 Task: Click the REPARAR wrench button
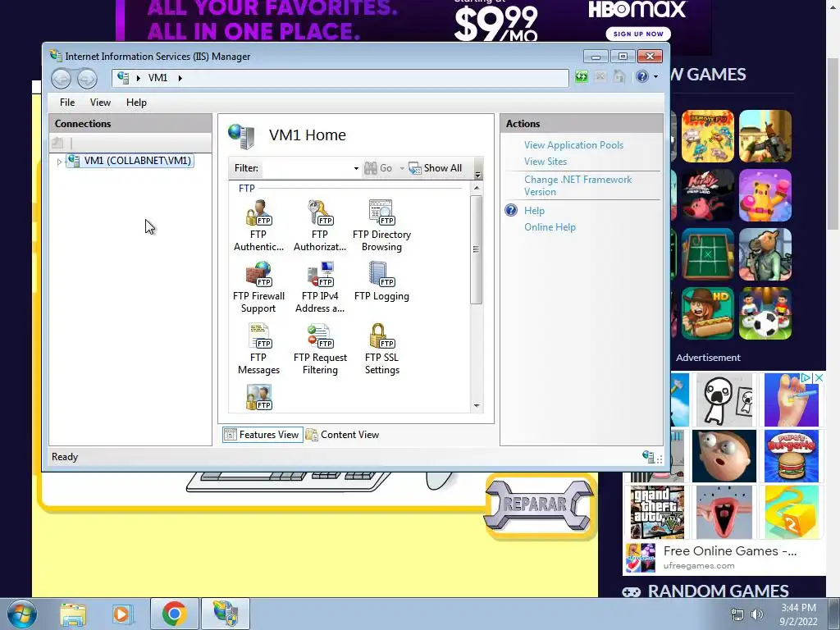point(539,504)
